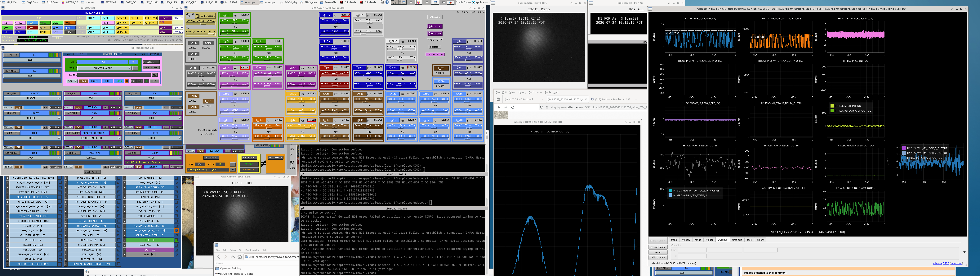Switch to the range tab in ndscope

[x=698, y=240]
